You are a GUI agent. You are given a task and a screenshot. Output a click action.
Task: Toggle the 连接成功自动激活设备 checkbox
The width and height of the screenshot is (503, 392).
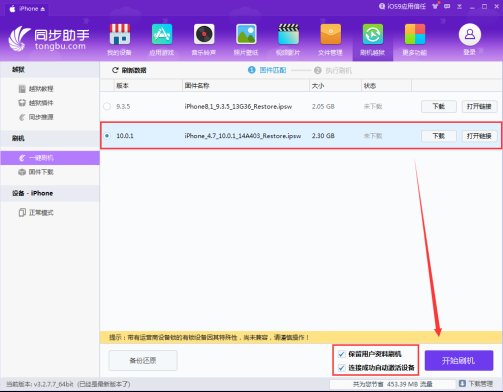click(x=341, y=368)
